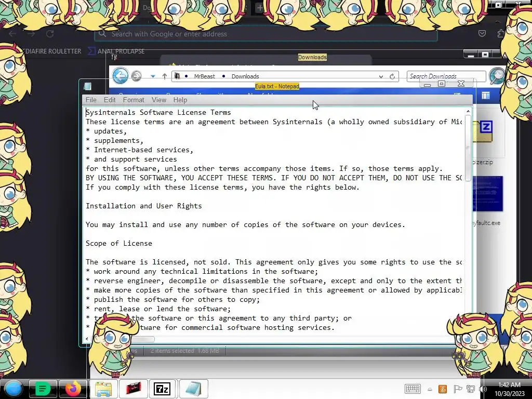Toggle the Explorer preview pane icon
The image size is (532, 399).
[x=486, y=96]
